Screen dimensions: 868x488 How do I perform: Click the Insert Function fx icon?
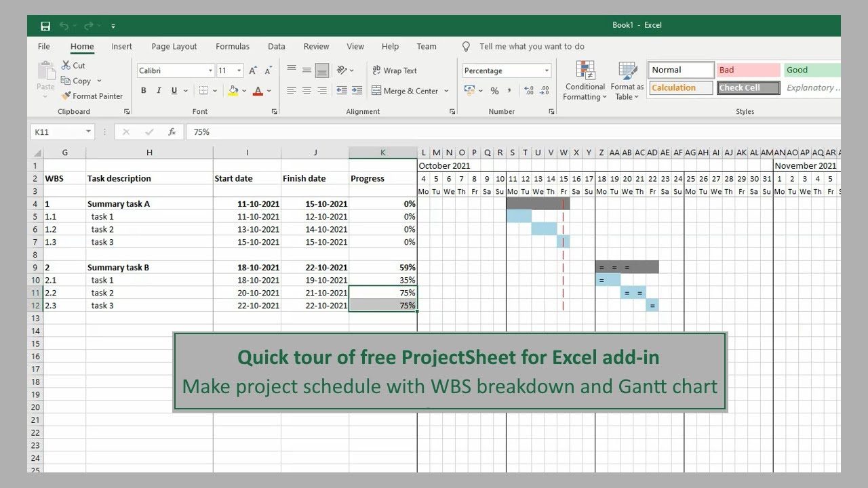(172, 132)
